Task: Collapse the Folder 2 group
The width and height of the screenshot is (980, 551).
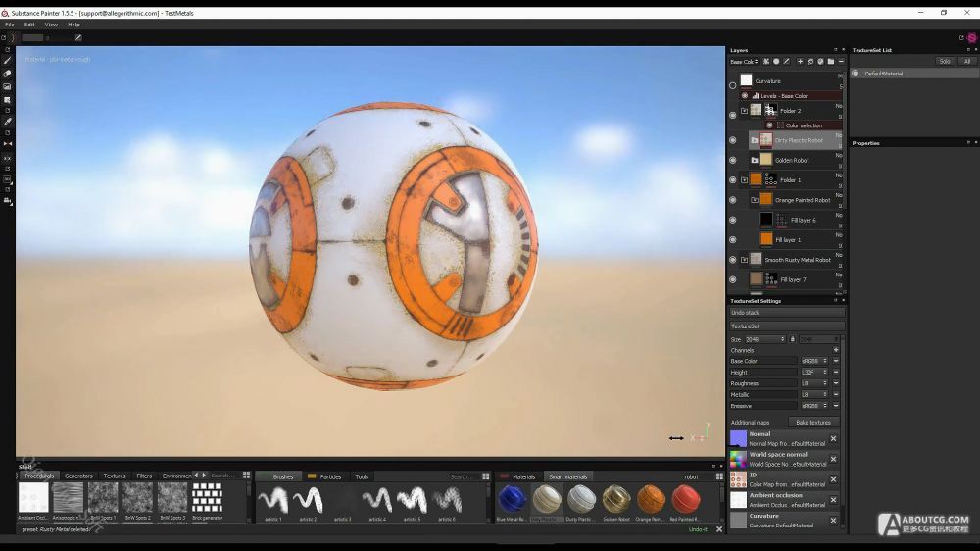Action: [x=745, y=111]
